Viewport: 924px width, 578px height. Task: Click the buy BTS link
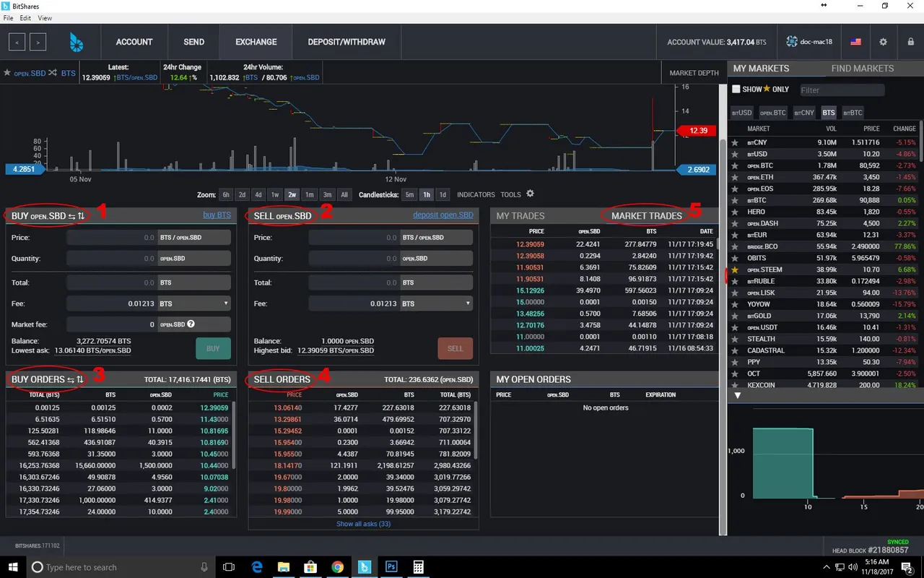click(217, 215)
